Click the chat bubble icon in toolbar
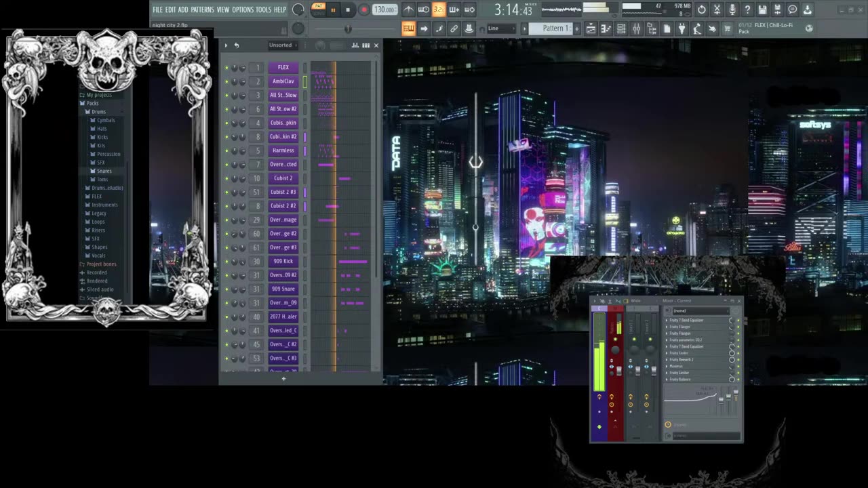The width and height of the screenshot is (868, 488). [x=792, y=9]
